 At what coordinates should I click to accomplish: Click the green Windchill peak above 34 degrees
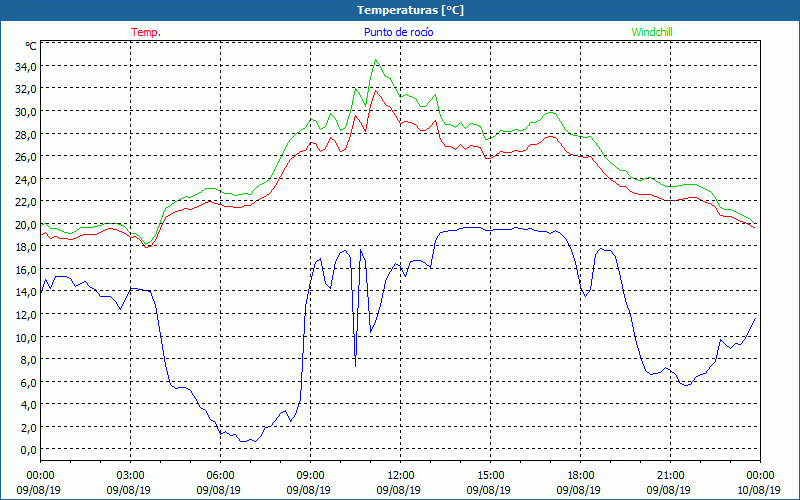376,60
